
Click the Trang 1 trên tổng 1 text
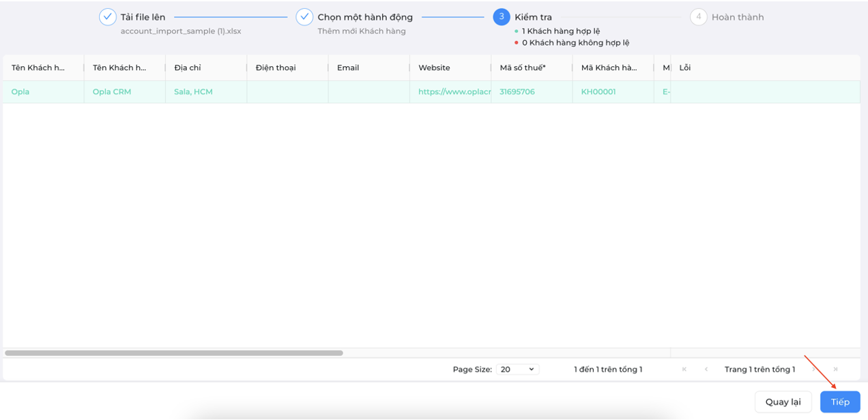[x=759, y=369]
